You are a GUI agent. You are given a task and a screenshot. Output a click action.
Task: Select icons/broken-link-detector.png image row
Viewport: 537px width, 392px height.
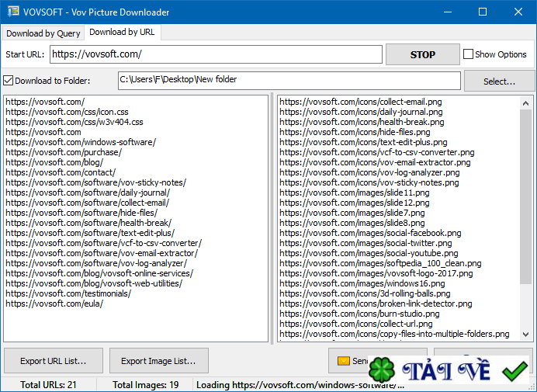(376, 304)
